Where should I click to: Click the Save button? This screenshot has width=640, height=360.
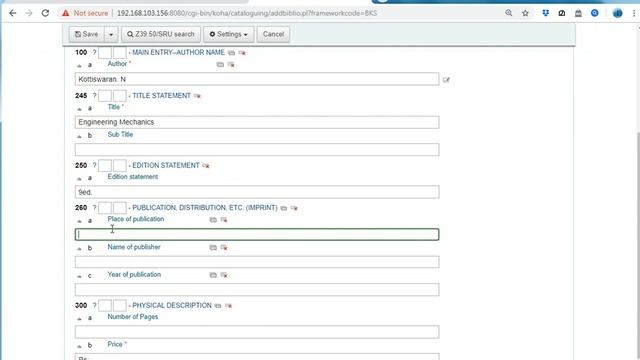(87, 34)
